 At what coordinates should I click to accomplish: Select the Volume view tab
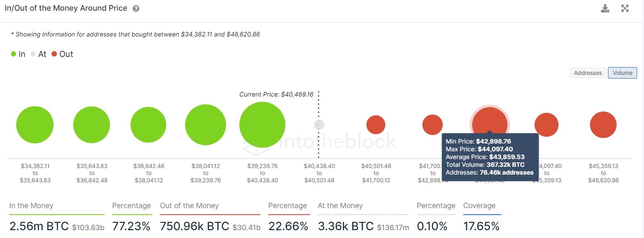tap(622, 73)
